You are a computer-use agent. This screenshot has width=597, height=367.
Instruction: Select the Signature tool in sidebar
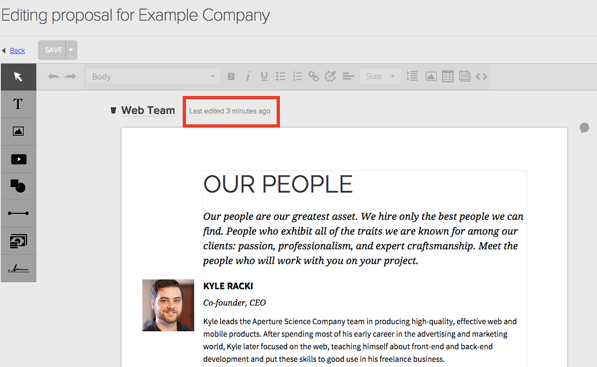coord(18,269)
